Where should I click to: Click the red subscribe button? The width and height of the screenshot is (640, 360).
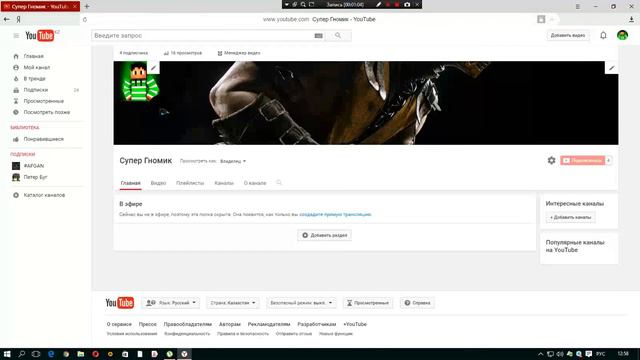(583, 160)
